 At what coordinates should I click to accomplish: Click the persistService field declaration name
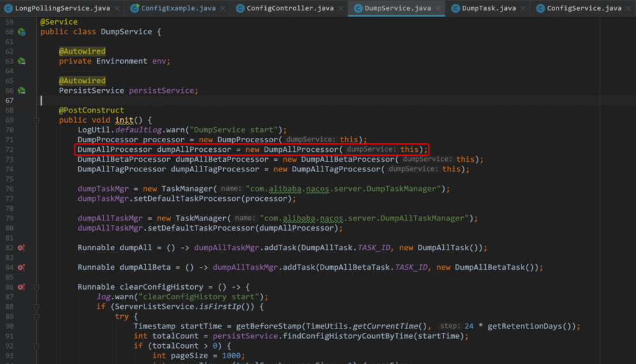[162, 91]
